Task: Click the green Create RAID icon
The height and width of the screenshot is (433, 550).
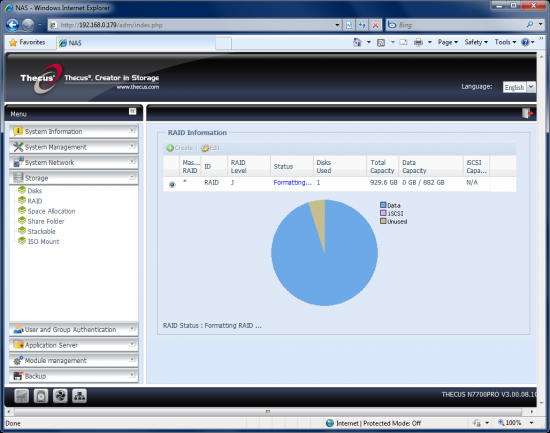Action: point(170,148)
